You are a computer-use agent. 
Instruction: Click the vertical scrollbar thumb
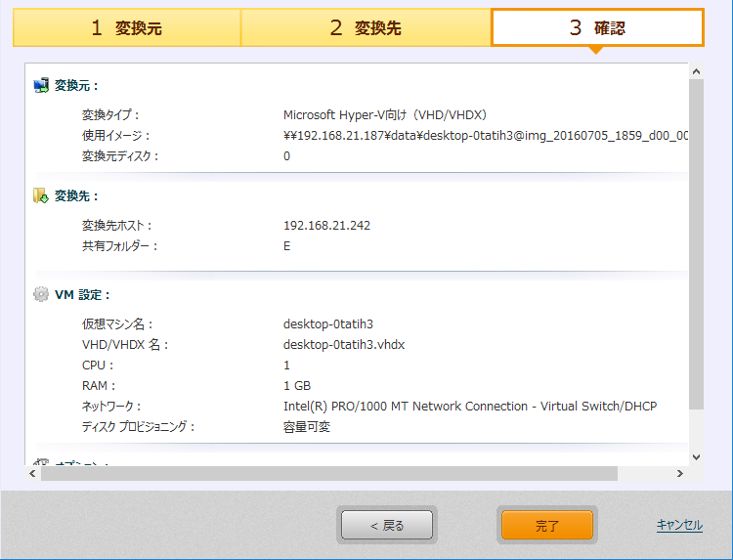696,244
